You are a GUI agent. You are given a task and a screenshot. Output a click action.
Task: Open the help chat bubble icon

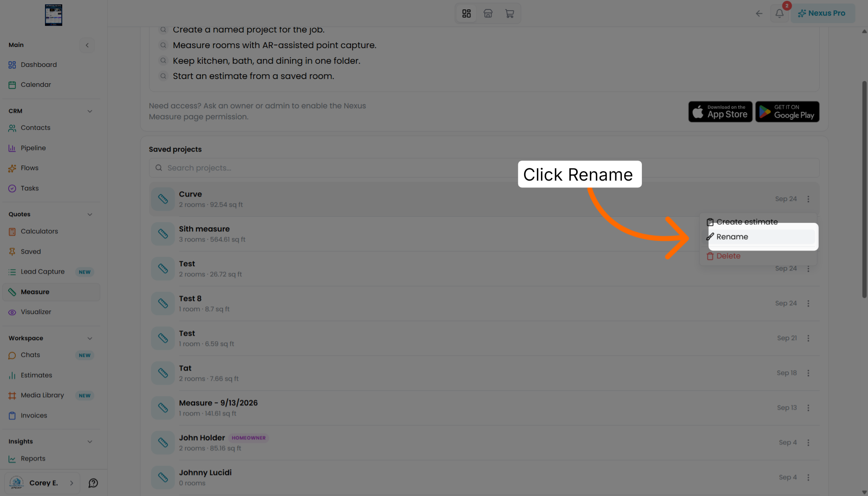point(93,483)
